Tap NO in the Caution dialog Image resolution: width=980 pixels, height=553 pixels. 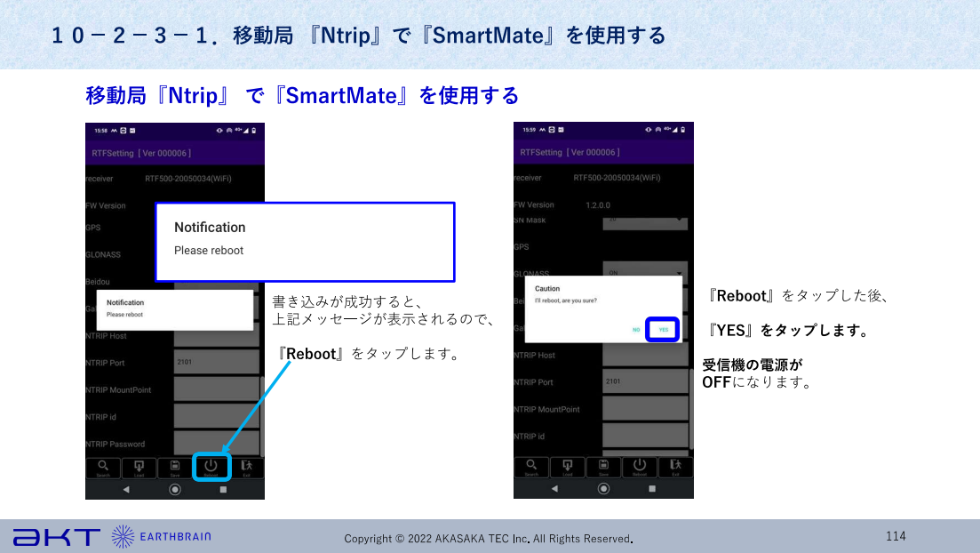tap(636, 330)
